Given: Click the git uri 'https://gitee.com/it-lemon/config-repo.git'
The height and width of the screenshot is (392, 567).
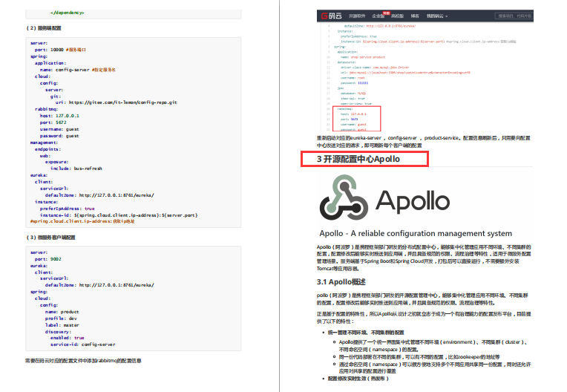Looking at the screenshot, I should pyautogui.click(x=122, y=102).
